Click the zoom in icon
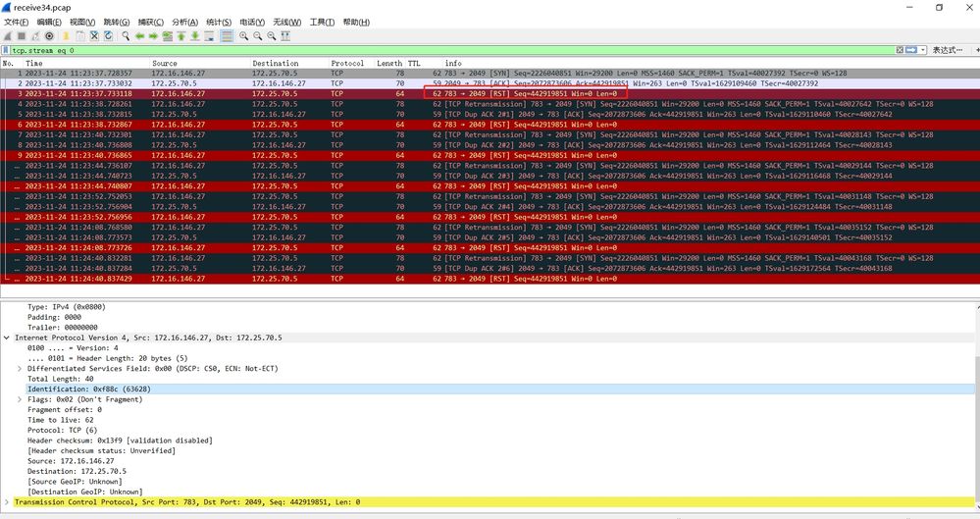 (243, 36)
